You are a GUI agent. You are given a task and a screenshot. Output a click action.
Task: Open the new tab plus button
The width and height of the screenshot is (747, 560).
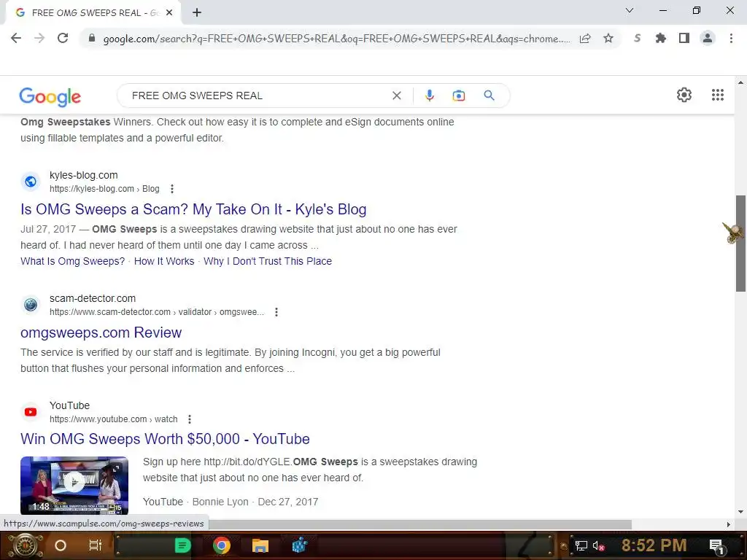coord(197,12)
